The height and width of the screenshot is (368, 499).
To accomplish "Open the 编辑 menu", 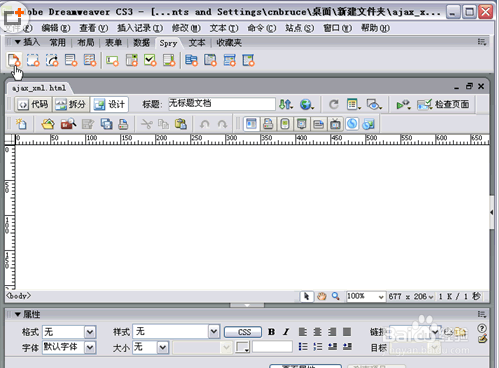I will 56,28.
